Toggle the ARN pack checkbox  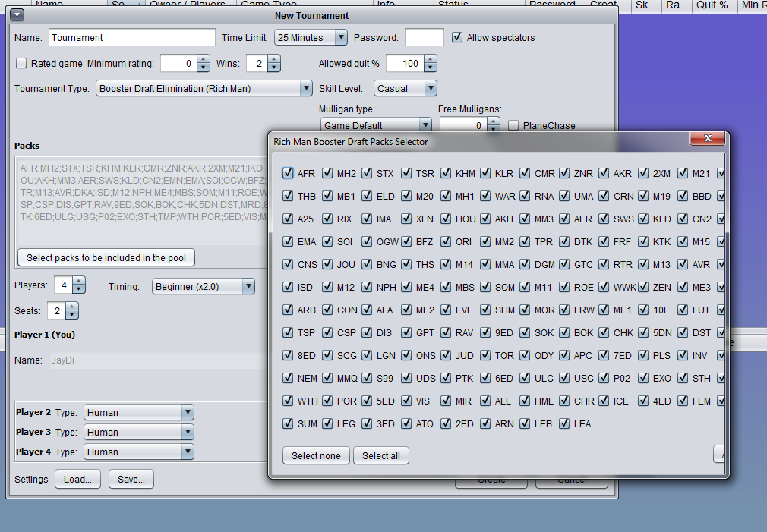[485, 423]
